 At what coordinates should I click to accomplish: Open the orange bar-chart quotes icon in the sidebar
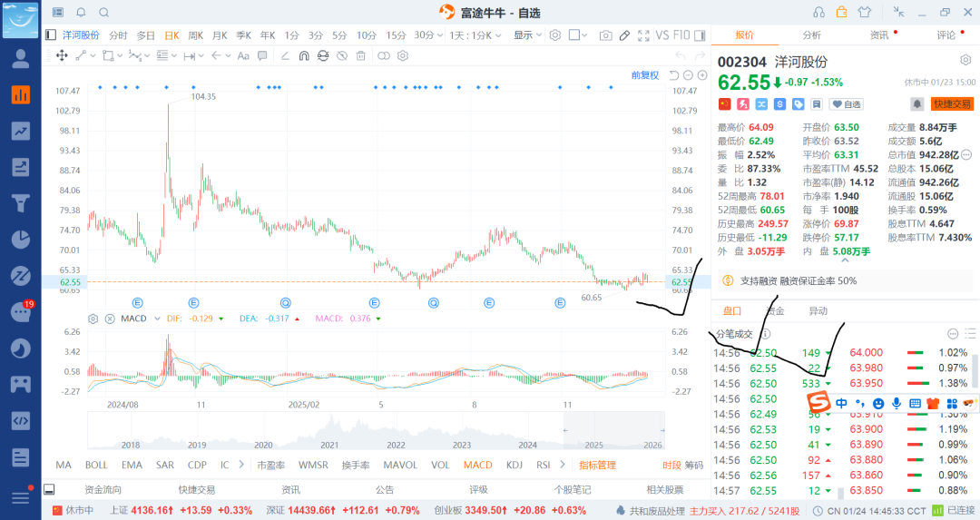point(21,94)
